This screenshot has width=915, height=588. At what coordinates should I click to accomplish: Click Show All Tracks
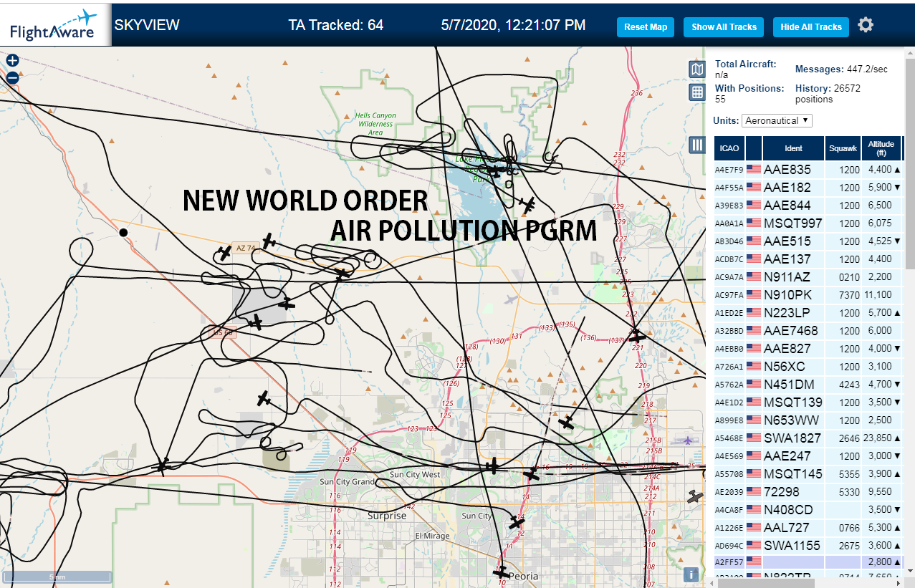click(x=724, y=27)
